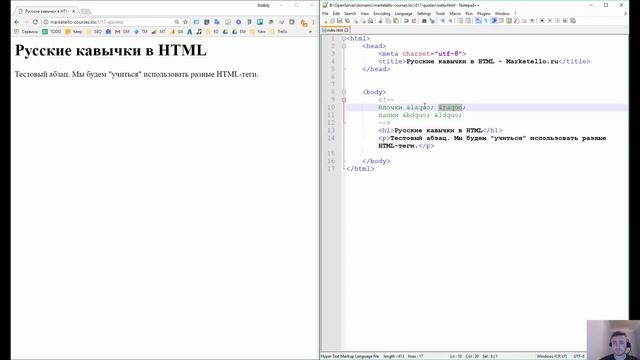
Task: Click the Zoom Out icon in Notepad++
Action: (x=451, y=21)
